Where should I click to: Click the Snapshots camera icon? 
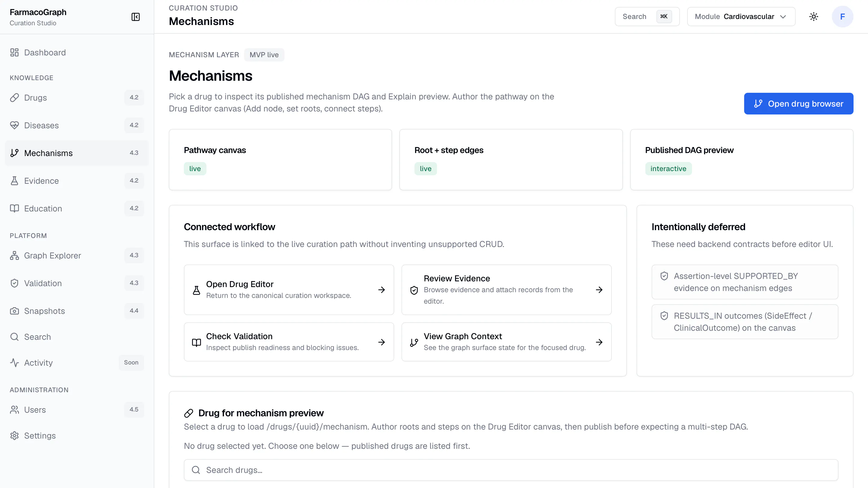click(x=14, y=311)
